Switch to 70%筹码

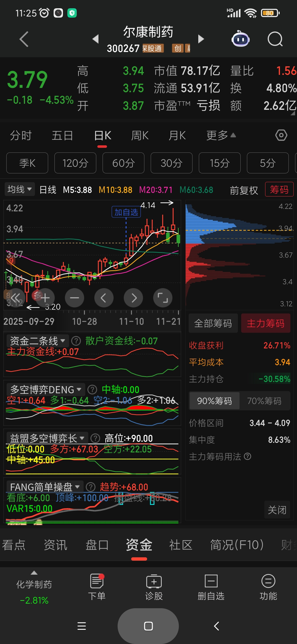264,401
